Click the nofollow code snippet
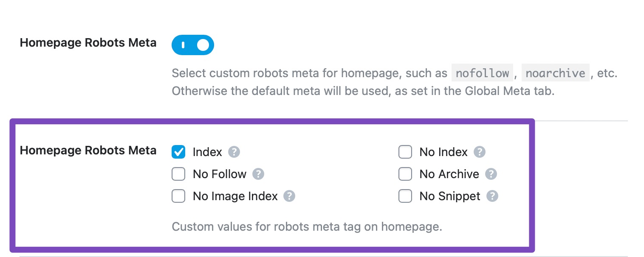644x257 pixels. click(482, 73)
